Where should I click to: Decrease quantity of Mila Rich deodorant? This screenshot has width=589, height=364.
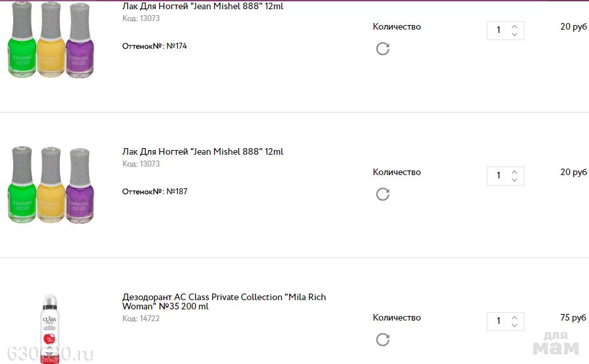[x=515, y=325]
